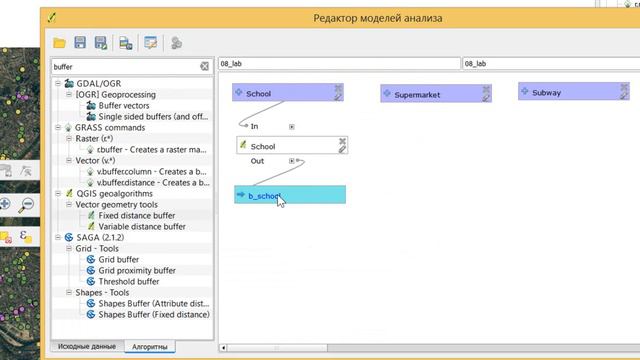The height and width of the screenshot is (360, 640).
Task: Collapse the Grid - Tools branch
Action: click(69, 249)
